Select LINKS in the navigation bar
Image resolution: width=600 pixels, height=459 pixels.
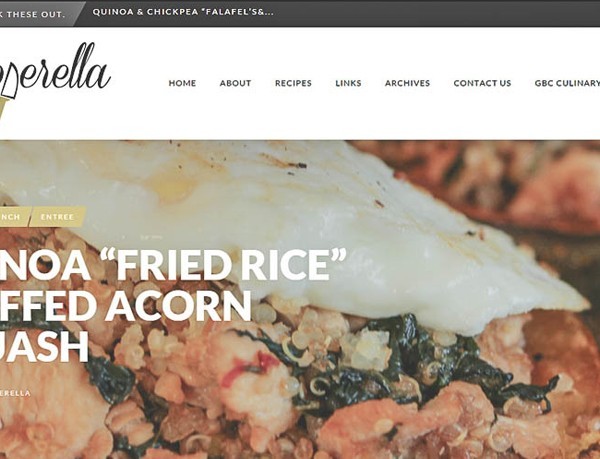348,83
